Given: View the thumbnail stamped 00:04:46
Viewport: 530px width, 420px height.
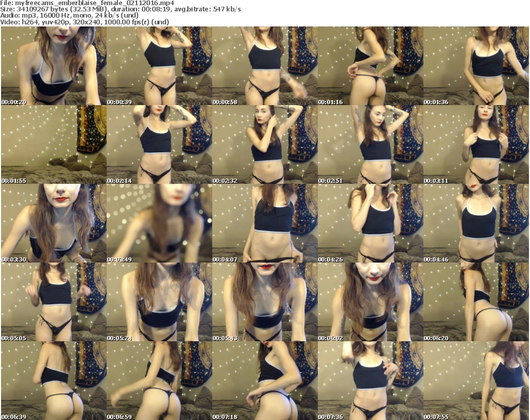Looking at the screenshot, I should click(x=476, y=224).
